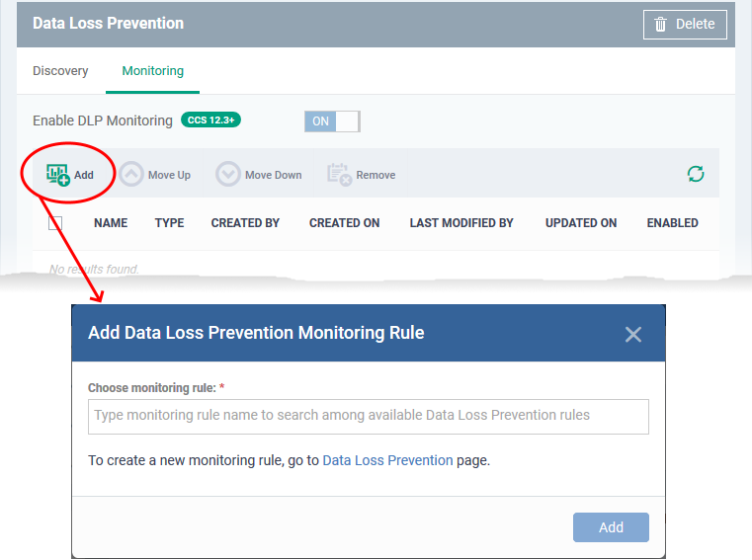Focus the Choose monitoring rule search field
Screen dimensions: 752x560
(369, 417)
